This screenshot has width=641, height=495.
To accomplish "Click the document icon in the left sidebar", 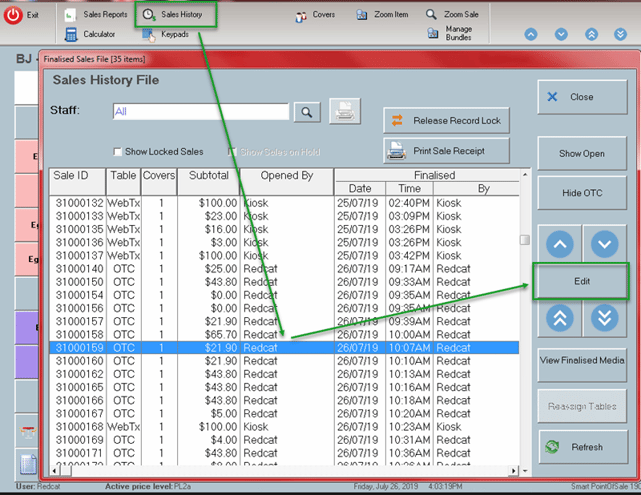I will pyautogui.click(x=28, y=465).
